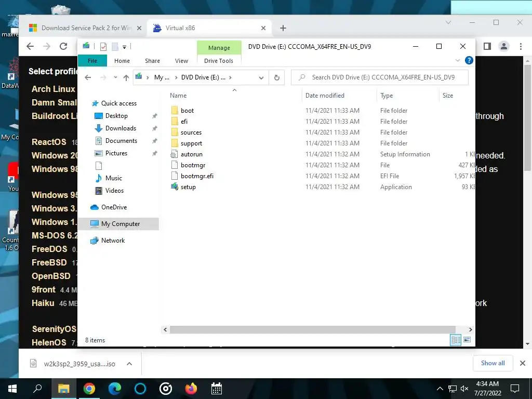The height and width of the screenshot is (399, 532).
Task: Select the autorun setup information file icon
Action: coord(175,154)
